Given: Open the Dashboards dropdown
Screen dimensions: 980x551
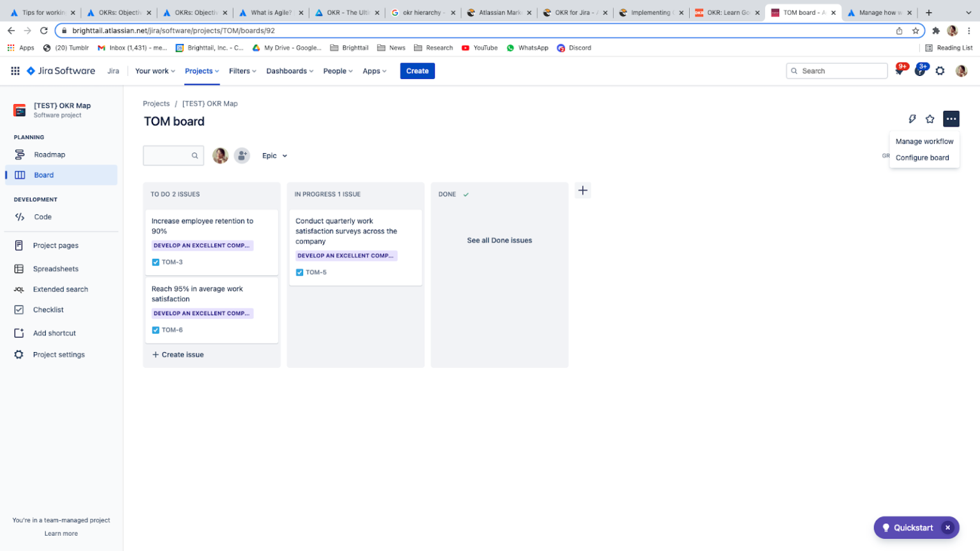Looking at the screenshot, I should 290,71.
